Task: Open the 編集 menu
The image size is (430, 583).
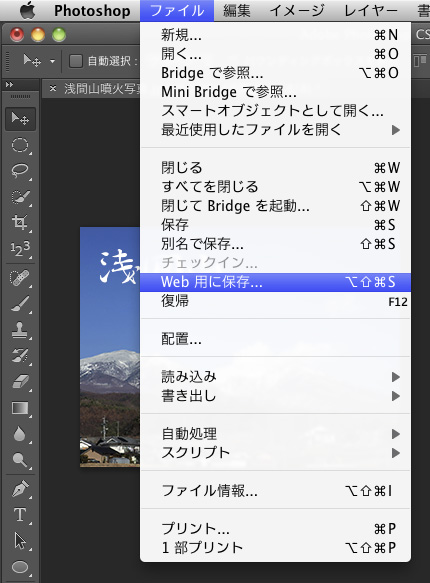Action: coord(237,10)
